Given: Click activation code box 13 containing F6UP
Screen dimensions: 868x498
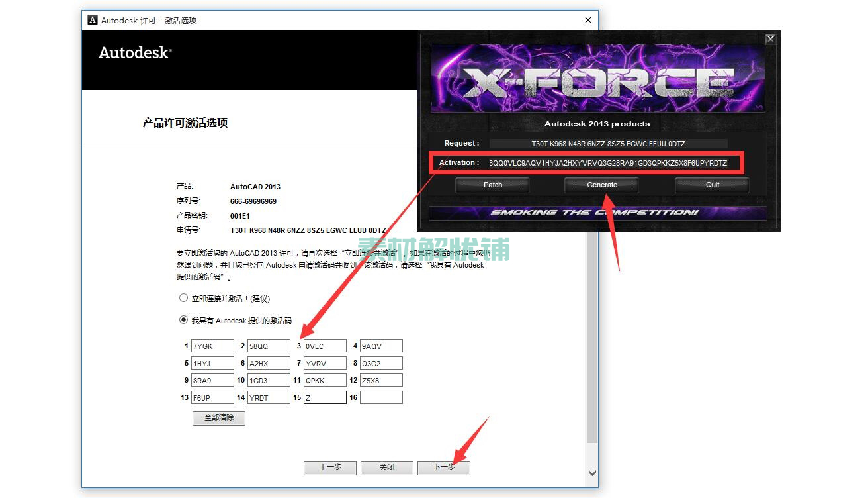Looking at the screenshot, I should click(x=212, y=397).
